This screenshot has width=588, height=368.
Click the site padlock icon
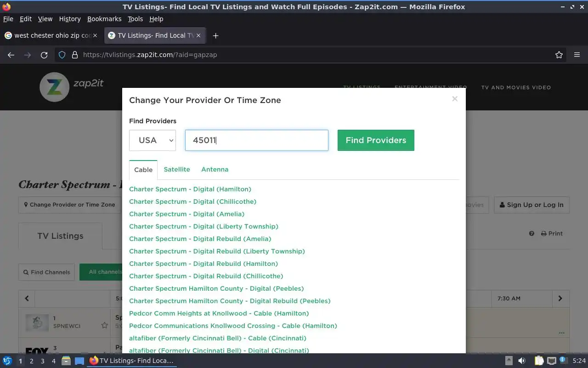pyautogui.click(x=75, y=55)
